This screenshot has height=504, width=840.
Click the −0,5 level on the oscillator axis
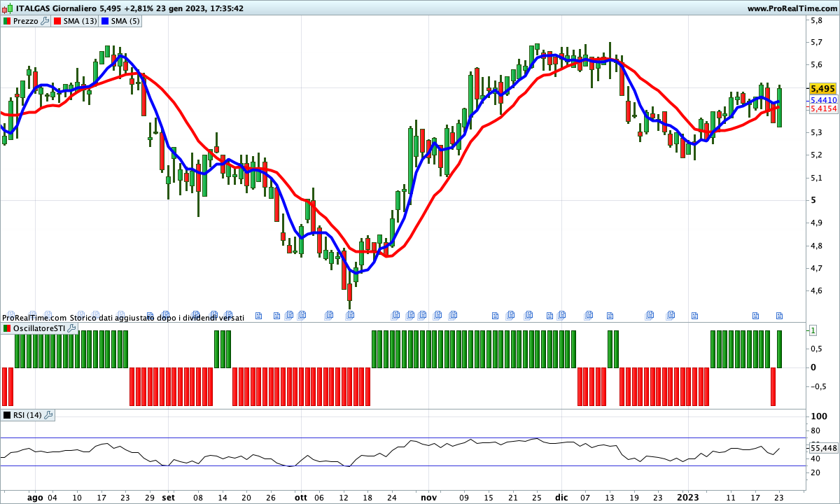pyautogui.click(x=818, y=386)
